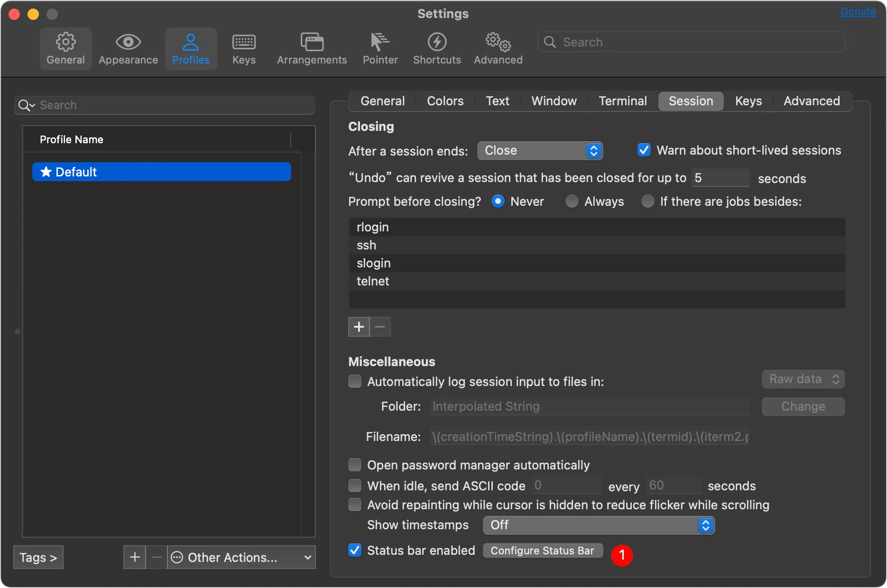Open Appearance settings eye icon
Viewport: 887px width, 588px height.
click(128, 43)
